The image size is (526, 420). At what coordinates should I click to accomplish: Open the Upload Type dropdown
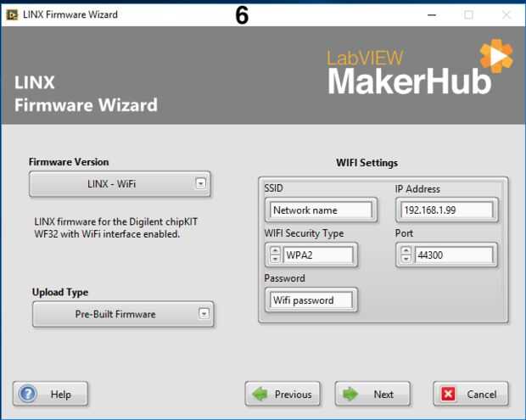click(x=123, y=314)
